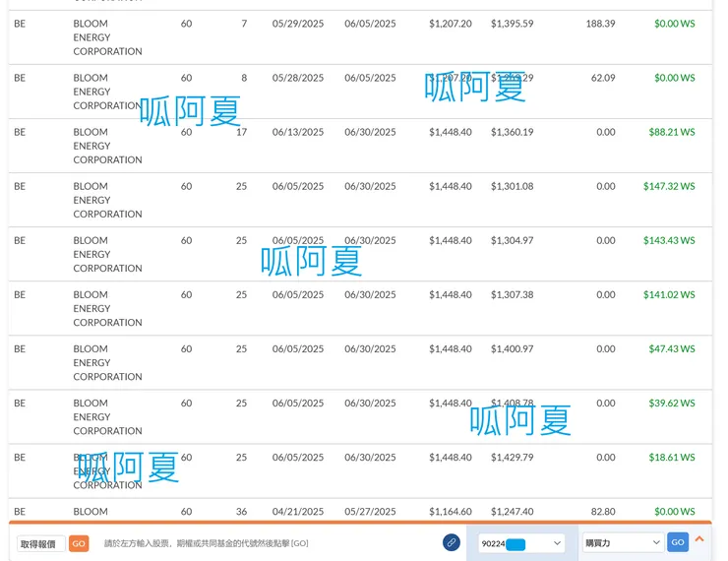Click day count 7 in the 05/29/2025 row

click(244, 24)
